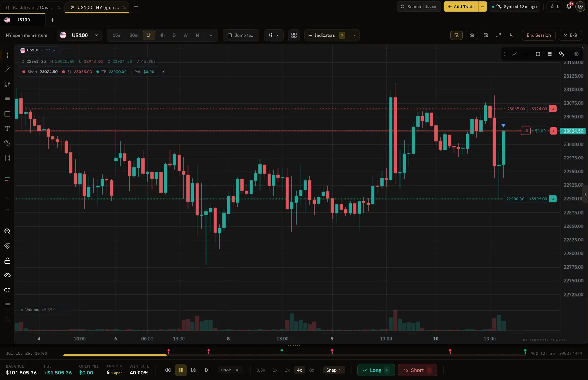Add a new chart tab next to US100
The image size is (588, 380).
click(52, 20)
